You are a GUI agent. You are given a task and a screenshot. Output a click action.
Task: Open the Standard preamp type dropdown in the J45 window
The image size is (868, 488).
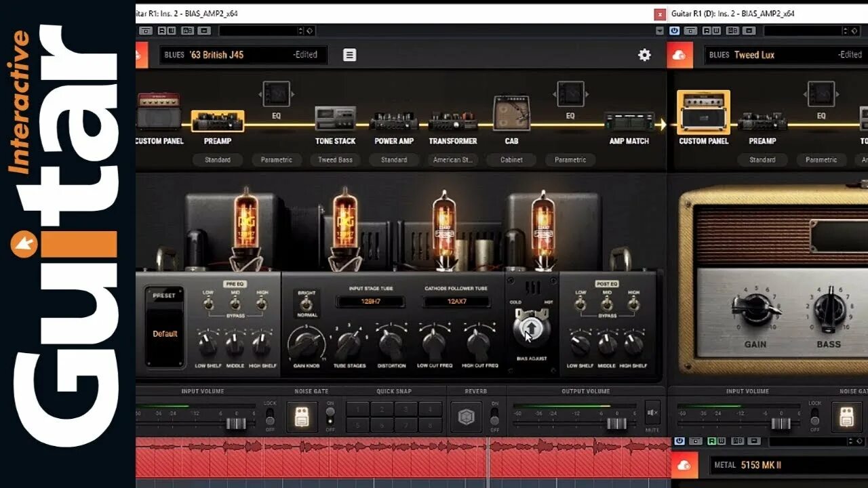(218, 160)
